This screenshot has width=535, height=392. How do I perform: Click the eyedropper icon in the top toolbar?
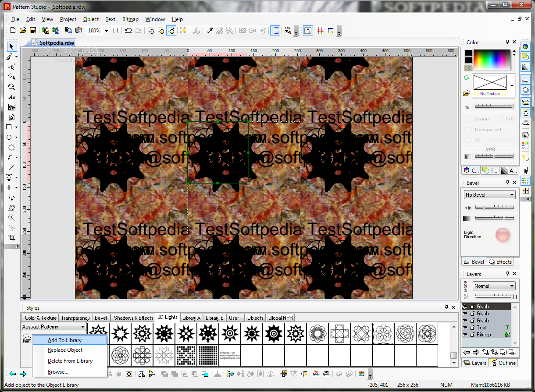[x=210, y=31]
